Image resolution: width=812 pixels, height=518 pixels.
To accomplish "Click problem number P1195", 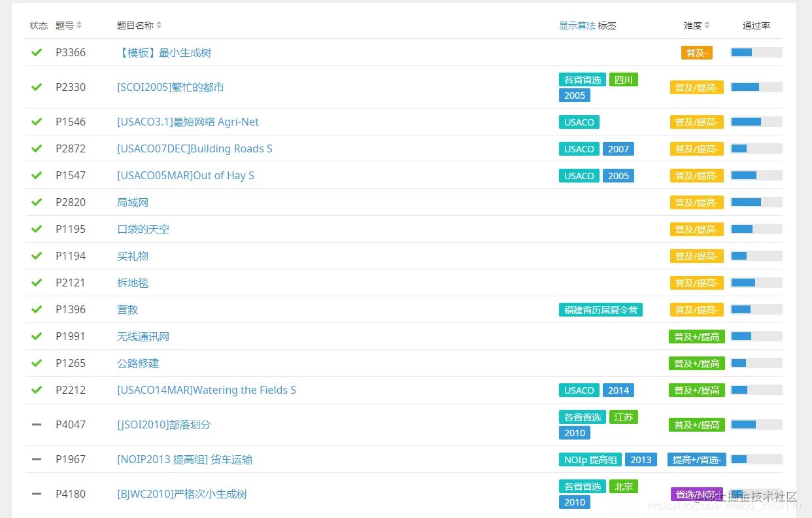I will pyautogui.click(x=71, y=229).
